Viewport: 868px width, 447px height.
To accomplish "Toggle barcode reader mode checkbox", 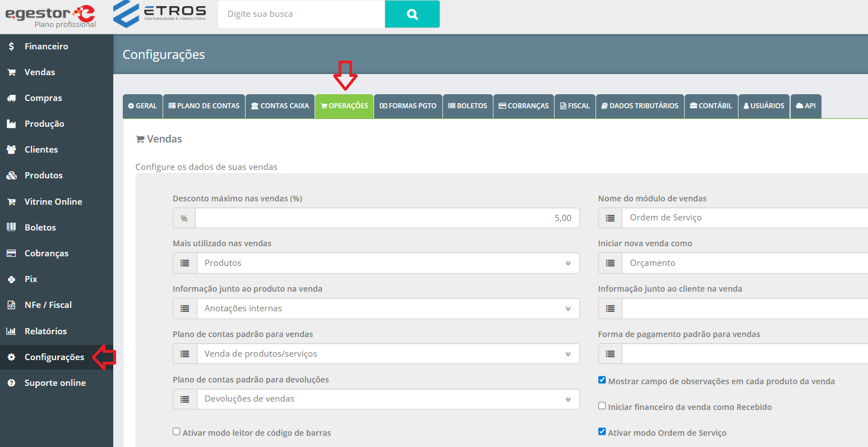I will 177,432.
